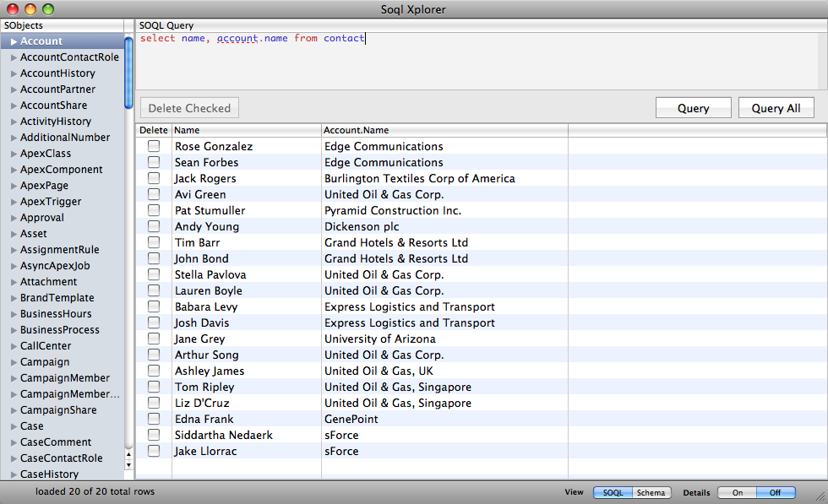Select the AdditionalNumber object
Viewport: 828px width, 504px height.
pyautogui.click(x=65, y=138)
